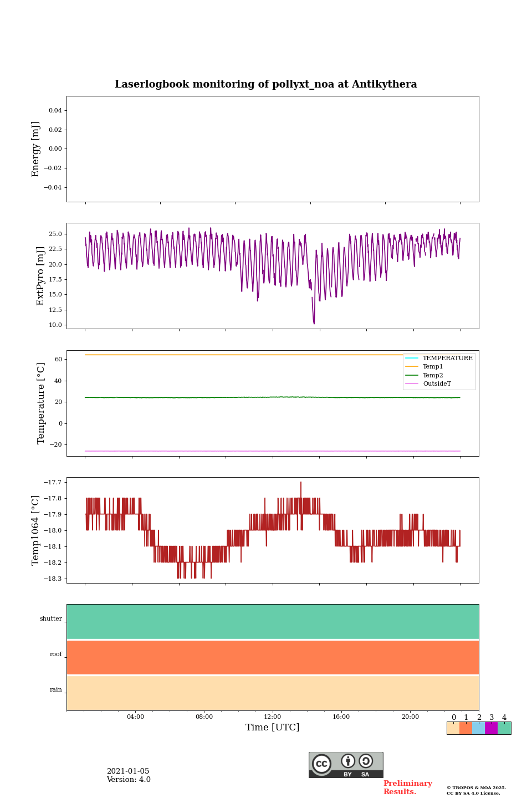Screen dimensions: 532x798
Task: Click the '20:00' time tick label
Action: tap(410, 717)
